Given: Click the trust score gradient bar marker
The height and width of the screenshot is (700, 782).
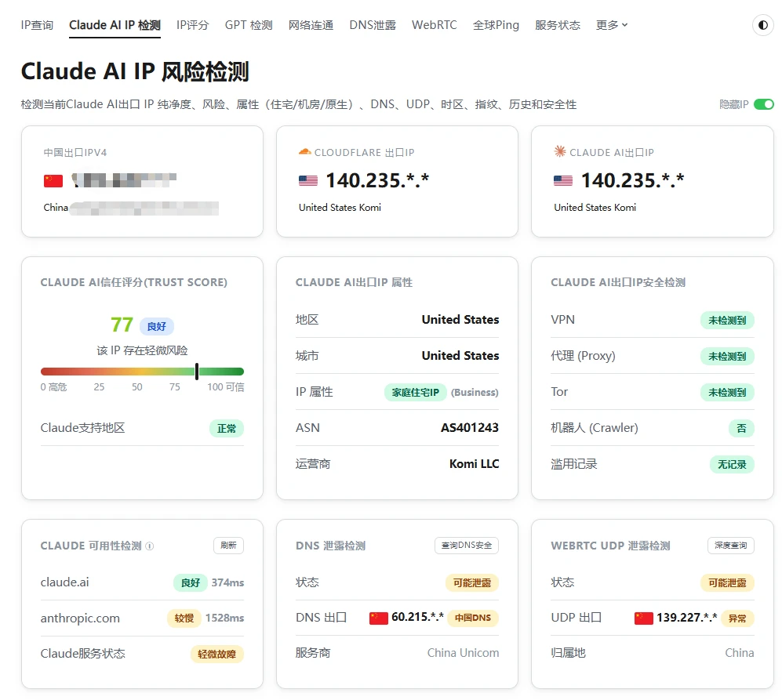Looking at the screenshot, I should [x=197, y=372].
